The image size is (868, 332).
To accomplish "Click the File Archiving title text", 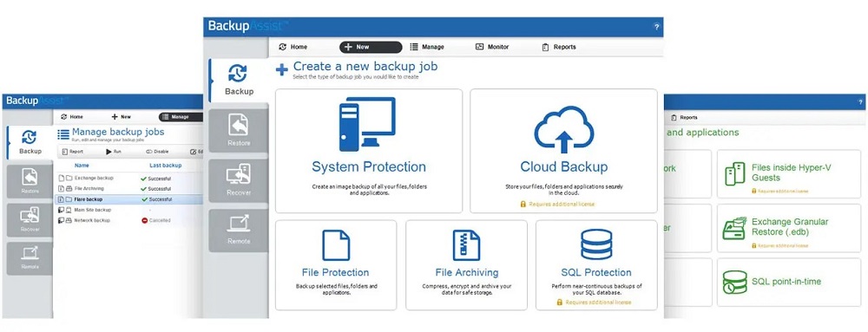I will 467,272.
